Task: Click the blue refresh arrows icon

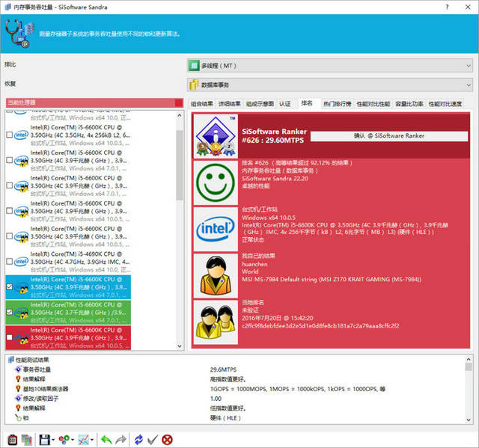Action: pos(139,438)
